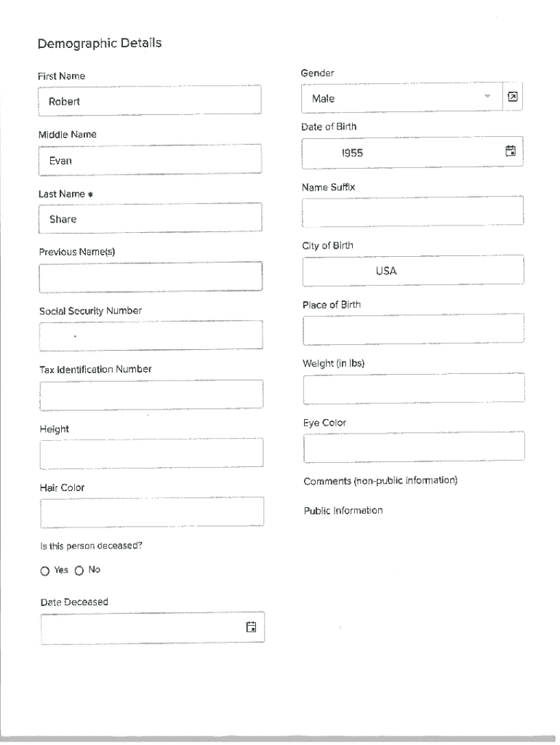Click the Last Name field containing Share
560x745 pixels.
point(150,219)
